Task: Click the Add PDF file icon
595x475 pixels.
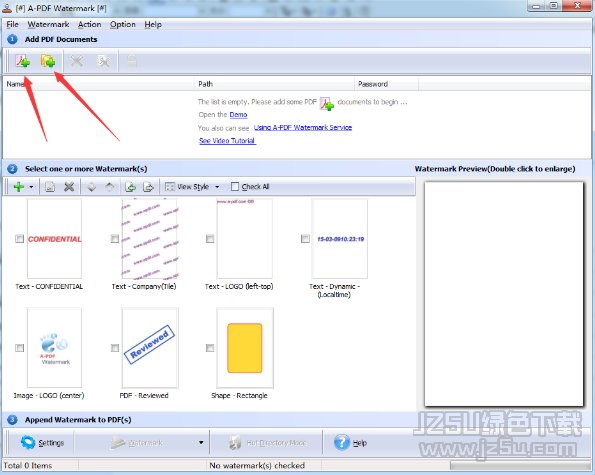Action: tap(22, 61)
